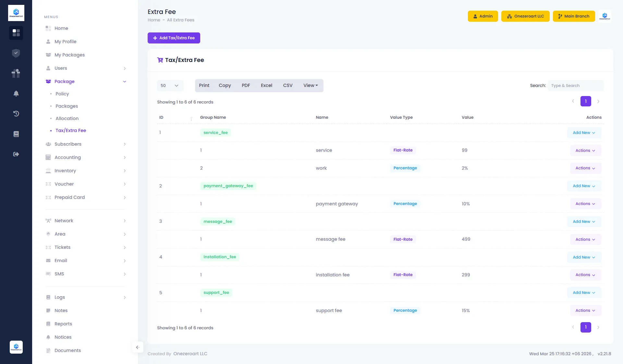
Task: Open the notifications bell icon
Action: [x=16, y=93]
